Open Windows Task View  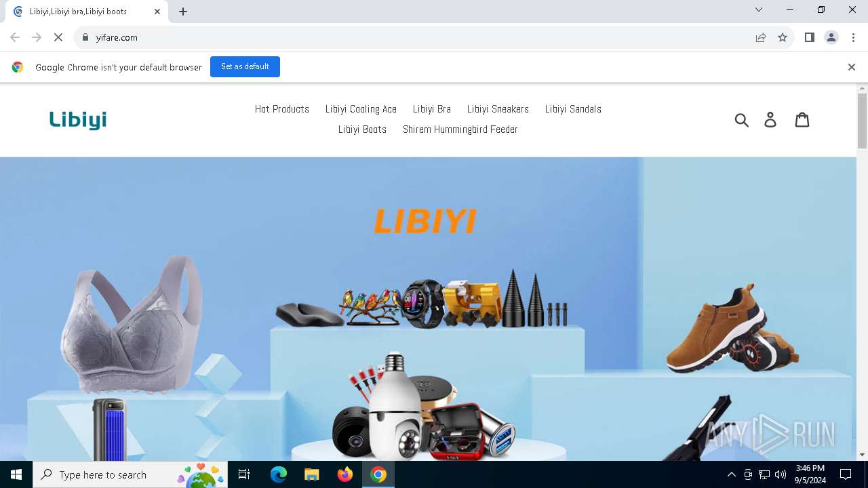(x=244, y=474)
